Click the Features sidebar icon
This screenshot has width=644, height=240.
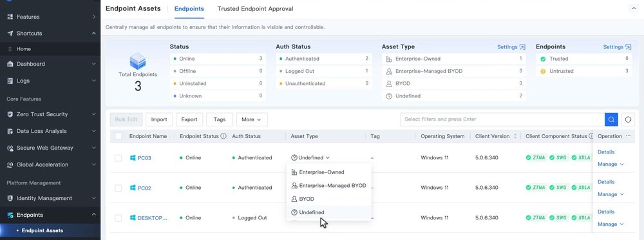[10, 17]
